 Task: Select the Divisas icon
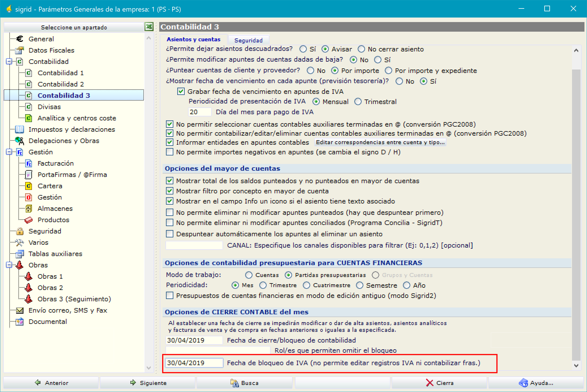(29, 107)
